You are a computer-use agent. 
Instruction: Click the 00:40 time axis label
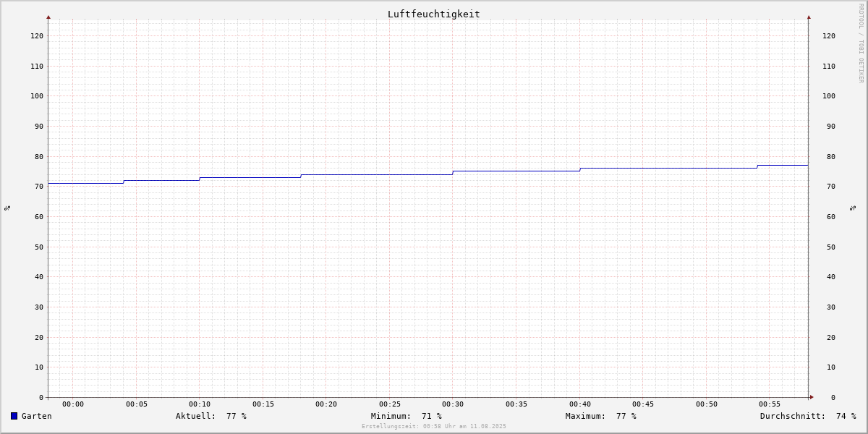580,404
